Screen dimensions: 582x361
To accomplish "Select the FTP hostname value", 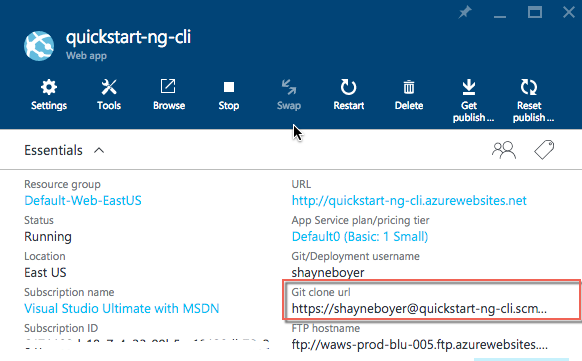I will click(419, 345).
